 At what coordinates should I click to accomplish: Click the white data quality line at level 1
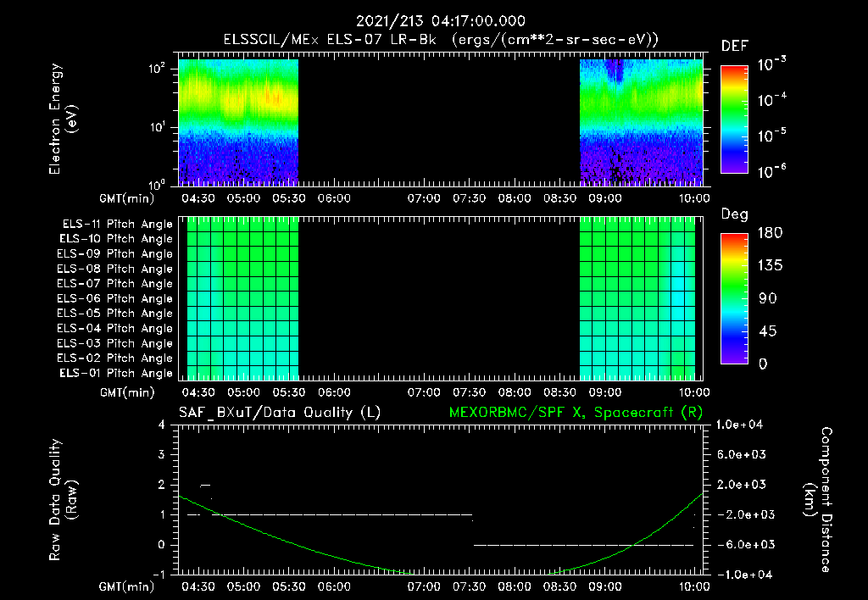(x=343, y=514)
